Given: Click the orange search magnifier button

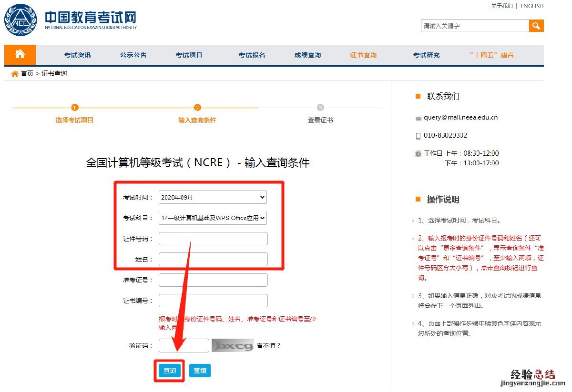Looking at the screenshot, I should point(536,26).
